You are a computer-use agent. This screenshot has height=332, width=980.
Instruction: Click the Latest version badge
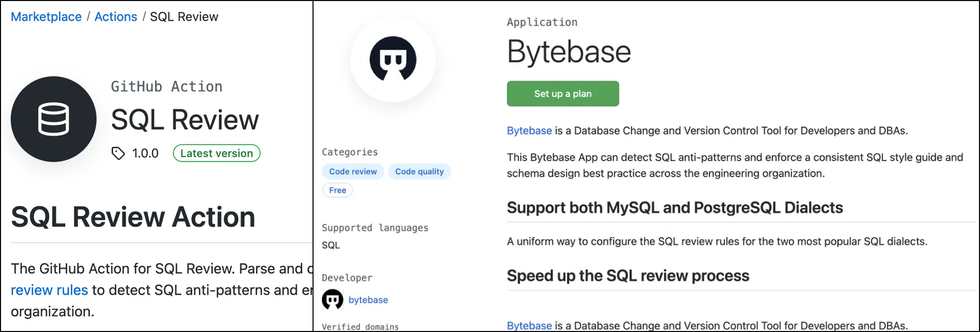click(x=217, y=153)
